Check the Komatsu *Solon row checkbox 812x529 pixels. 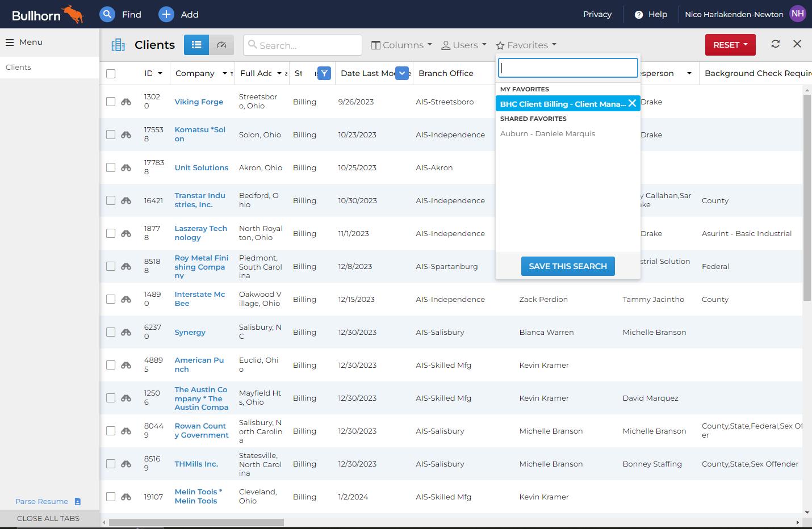111,135
